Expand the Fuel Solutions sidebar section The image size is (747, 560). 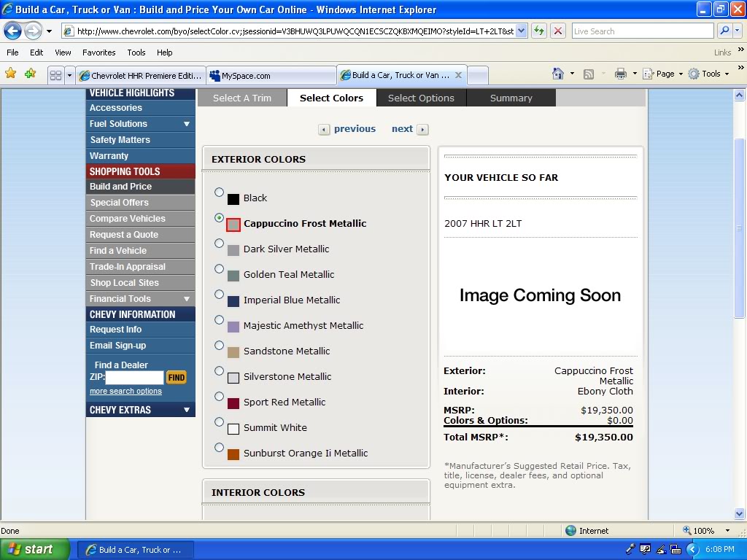[x=140, y=123]
